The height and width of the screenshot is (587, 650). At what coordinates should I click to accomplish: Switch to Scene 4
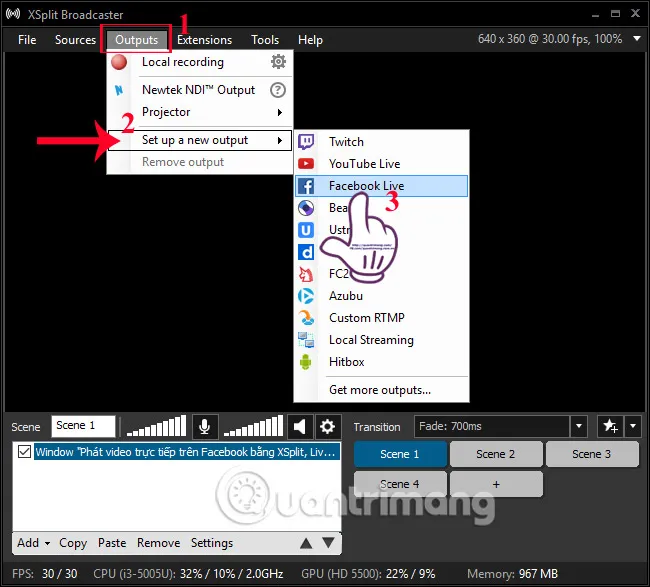(400, 484)
